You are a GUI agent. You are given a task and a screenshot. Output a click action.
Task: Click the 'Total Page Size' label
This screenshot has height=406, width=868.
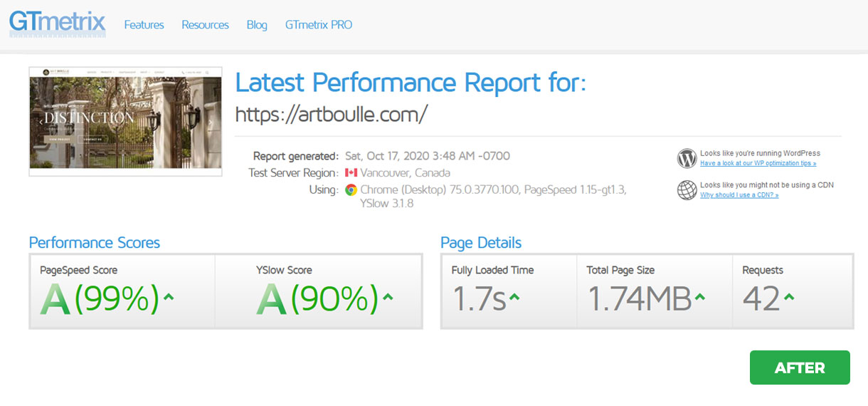click(x=620, y=270)
